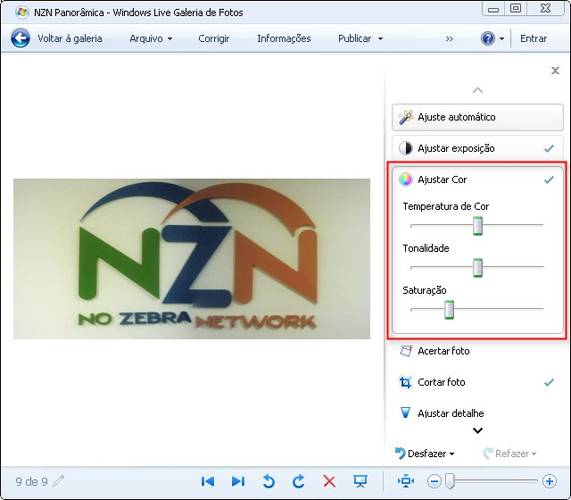Click the color wheel icon
Screen dimensions: 571x500
coord(405,180)
